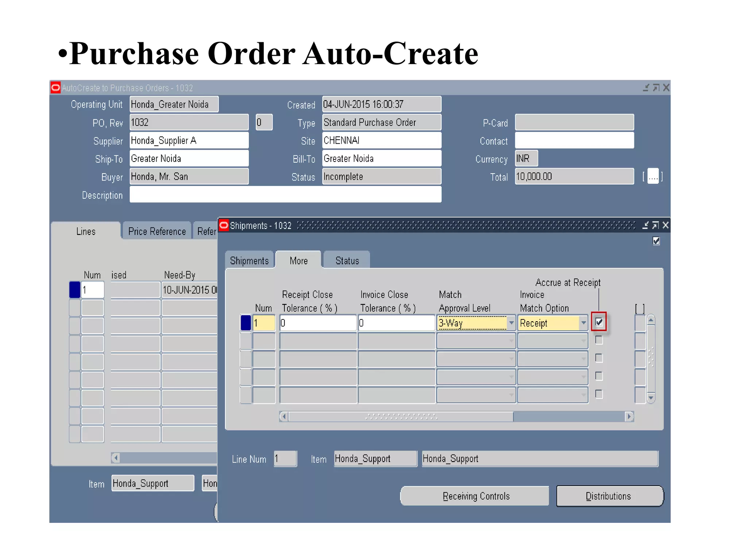The height and width of the screenshot is (560, 747).
Task: Switch to the Shipments tab
Action: coord(249,260)
